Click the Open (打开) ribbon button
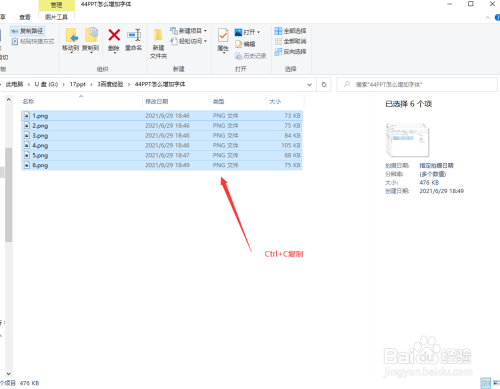Viewport: 500px width, 389px height. pos(247,32)
